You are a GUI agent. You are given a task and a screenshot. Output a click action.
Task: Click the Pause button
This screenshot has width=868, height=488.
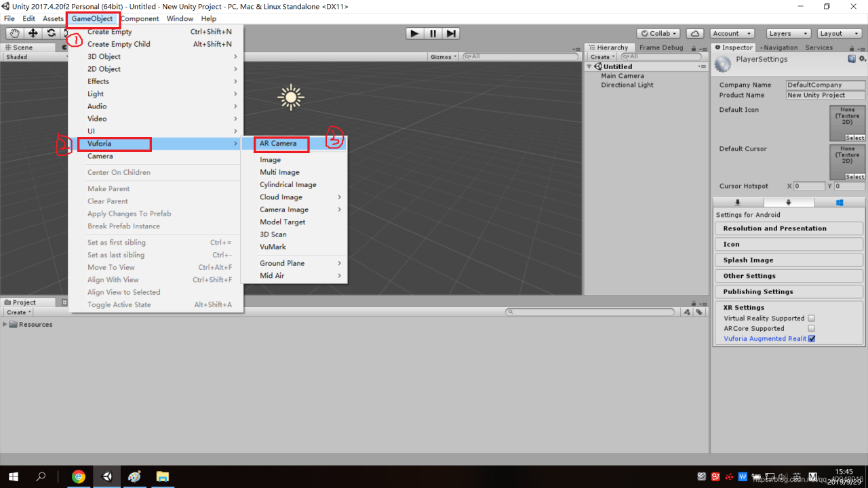[433, 33]
